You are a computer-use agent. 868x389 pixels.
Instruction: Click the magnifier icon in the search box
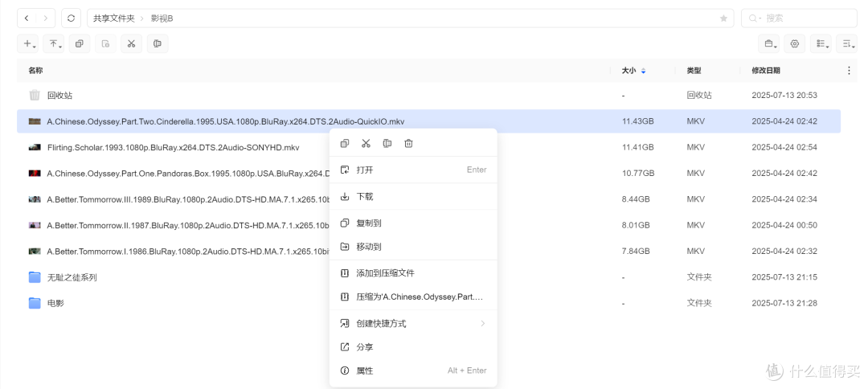753,18
